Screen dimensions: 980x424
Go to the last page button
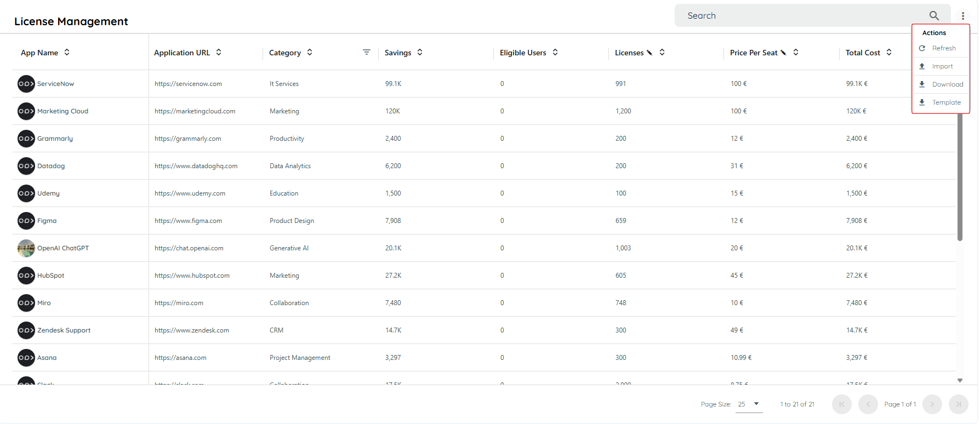(959, 404)
